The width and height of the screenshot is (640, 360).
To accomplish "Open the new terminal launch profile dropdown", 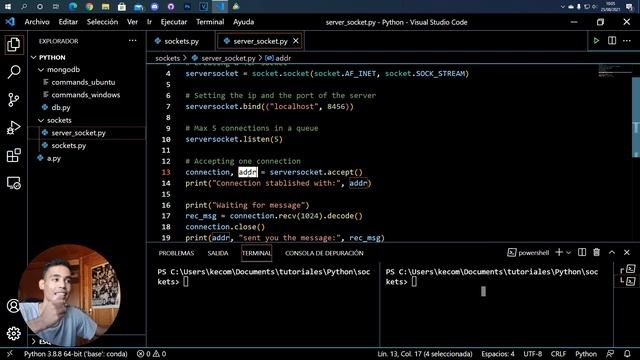I will [x=569, y=253].
